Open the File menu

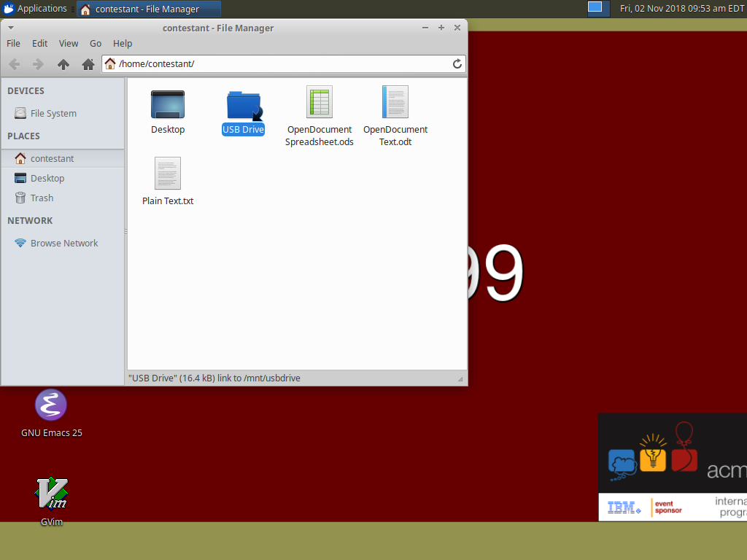pyautogui.click(x=13, y=43)
